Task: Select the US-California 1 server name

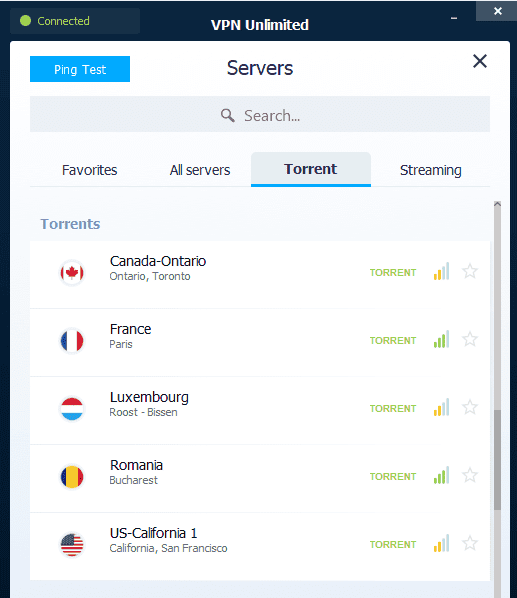Action: (154, 533)
